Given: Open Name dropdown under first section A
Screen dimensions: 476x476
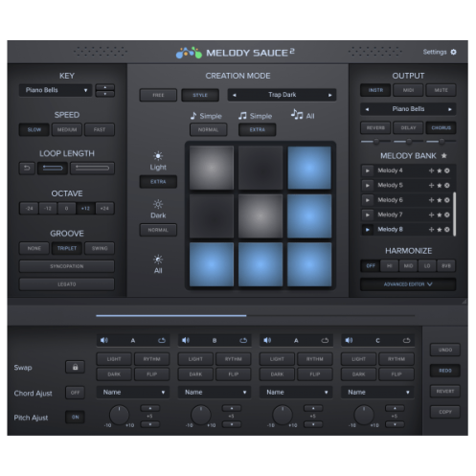Looking at the screenshot, I should pos(133,393).
